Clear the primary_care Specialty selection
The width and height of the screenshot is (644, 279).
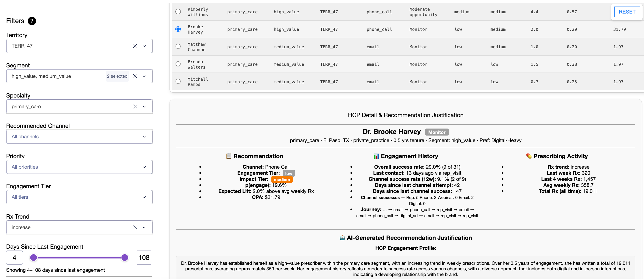tap(135, 106)
